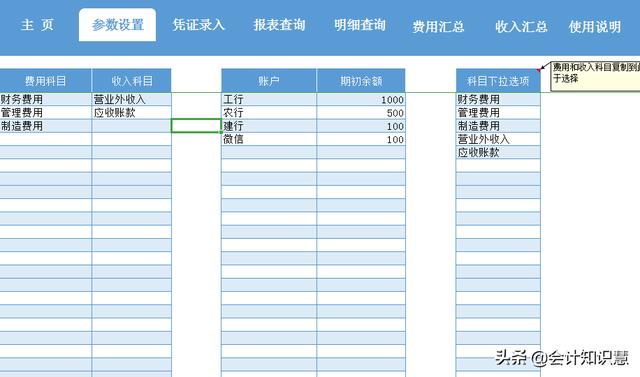
Task: Click the 费用科目 column header
Action: (45, 80)
